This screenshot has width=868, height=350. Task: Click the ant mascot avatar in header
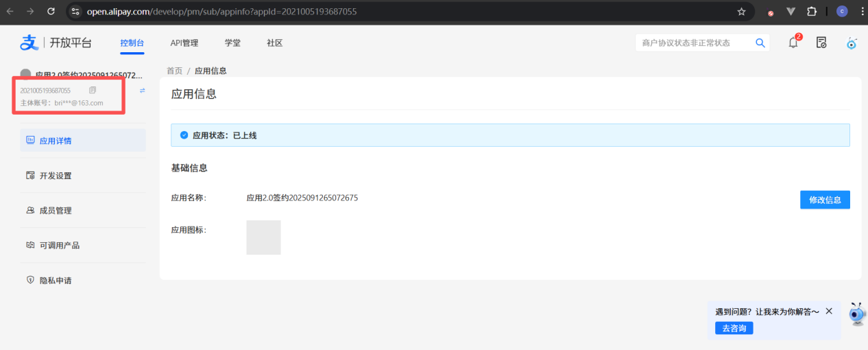point(851,43)
